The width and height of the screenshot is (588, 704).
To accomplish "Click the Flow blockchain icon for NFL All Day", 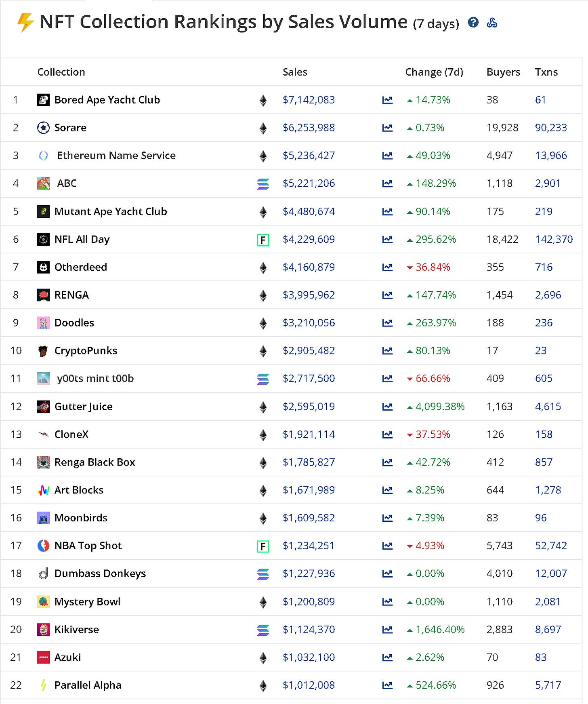I will point(263,240).
